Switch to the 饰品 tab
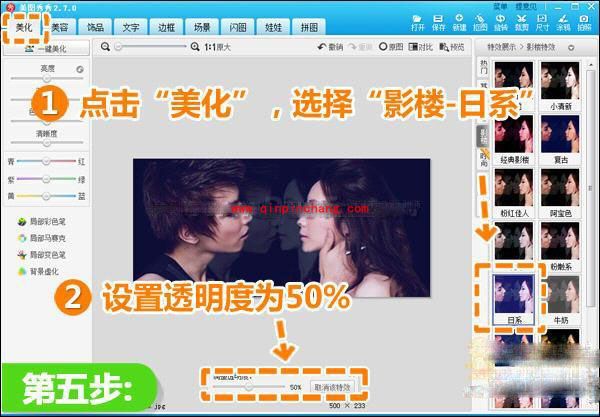600x417 pixels. 95,27
